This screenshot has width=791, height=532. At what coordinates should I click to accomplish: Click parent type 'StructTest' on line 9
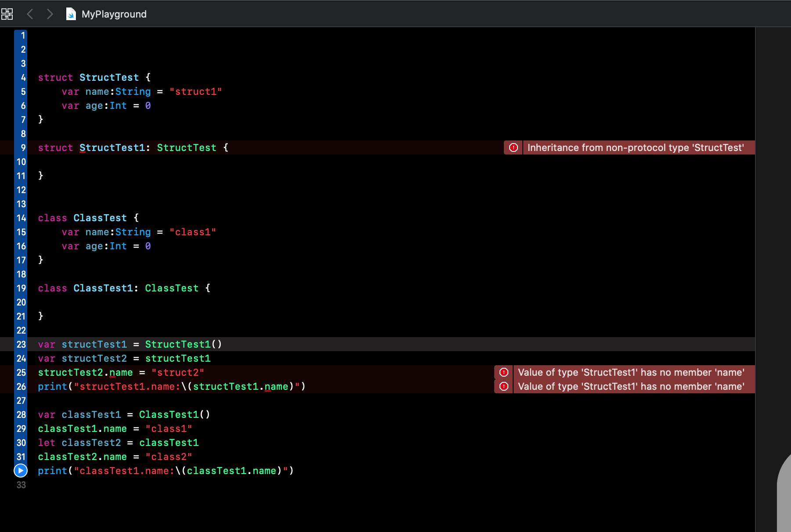click(x=187, y=147)
